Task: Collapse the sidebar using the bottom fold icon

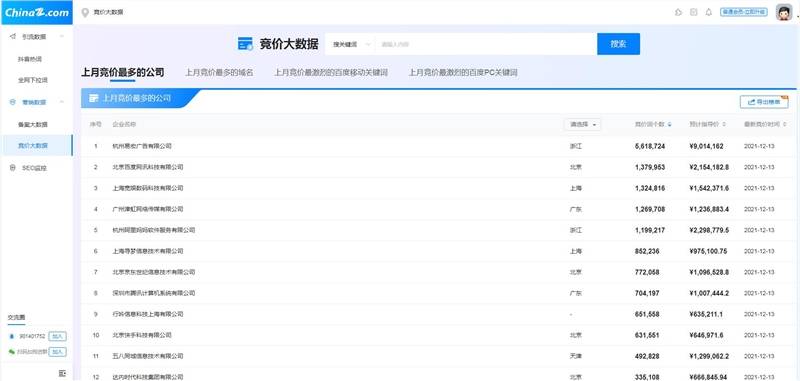Action: [62, 373]
